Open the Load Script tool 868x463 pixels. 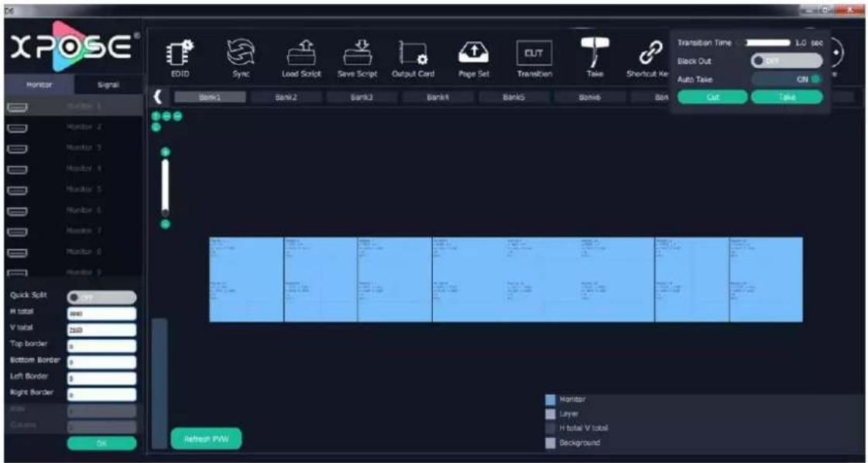(x=301, y=54)
